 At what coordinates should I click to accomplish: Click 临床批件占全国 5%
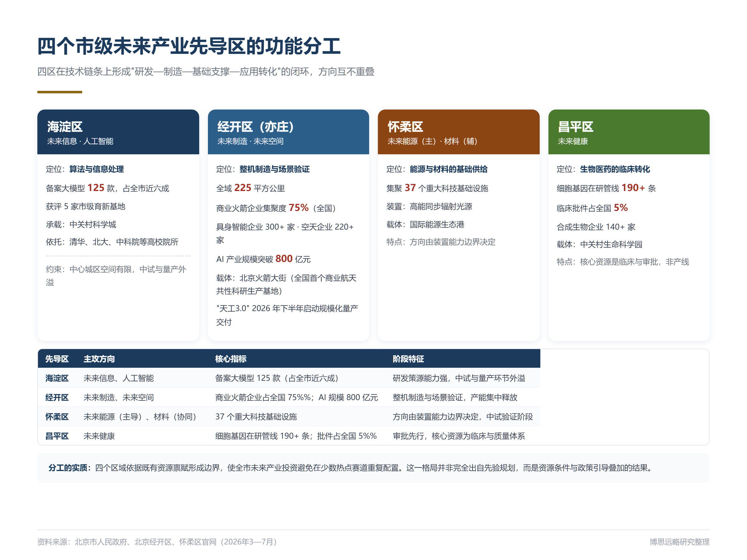592,208
